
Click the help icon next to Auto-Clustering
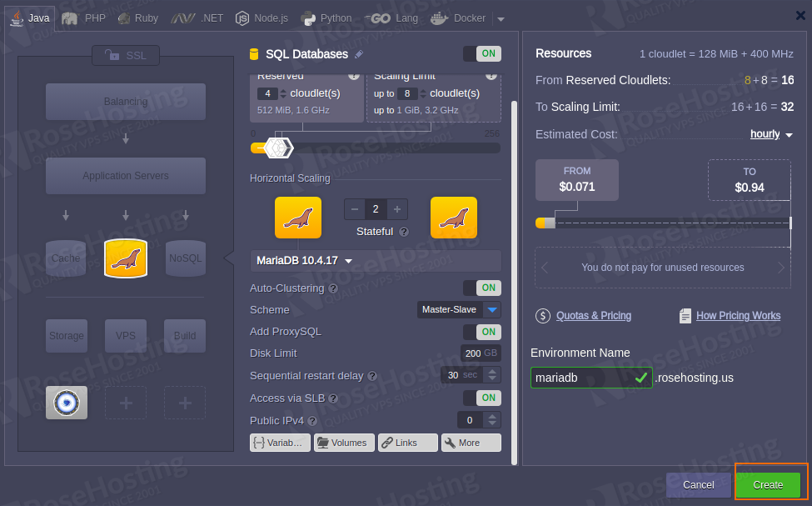(333, 288)
